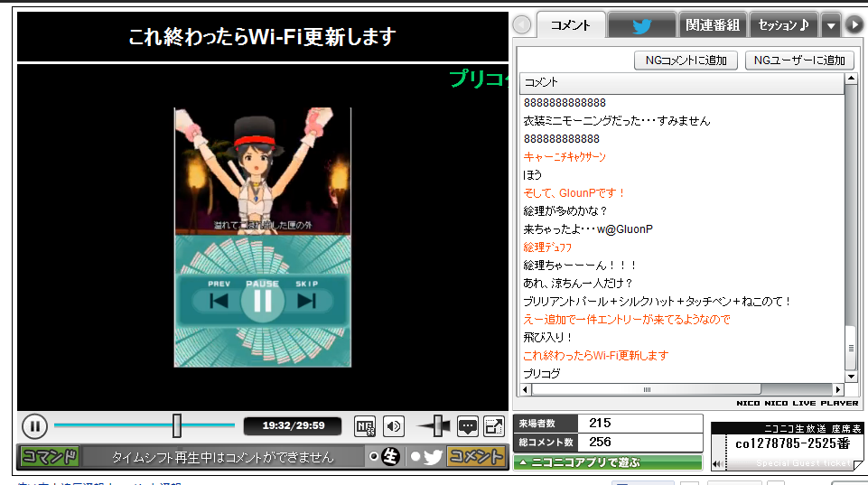Click the seat number co1278785-2525番

coord(792,443)
